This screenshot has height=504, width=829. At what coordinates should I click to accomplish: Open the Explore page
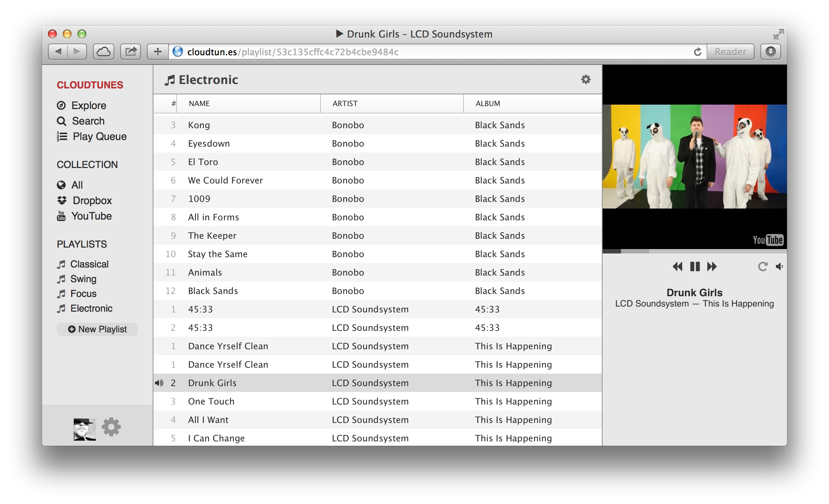(x=89, y=105)
